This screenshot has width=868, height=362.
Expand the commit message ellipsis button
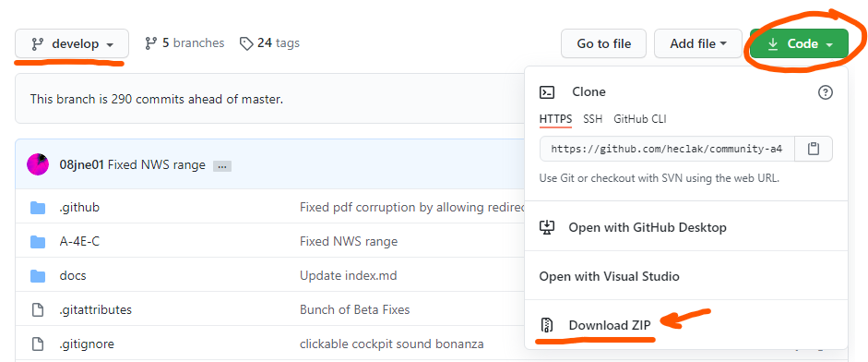pos(222,165)
